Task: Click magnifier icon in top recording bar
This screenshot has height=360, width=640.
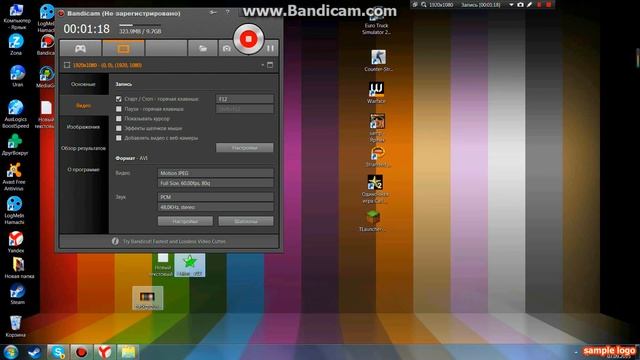Action: (424, 4)
